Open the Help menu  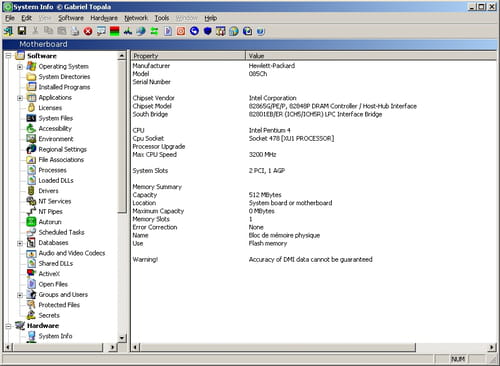pyautogui.click(x=210, y=18)
